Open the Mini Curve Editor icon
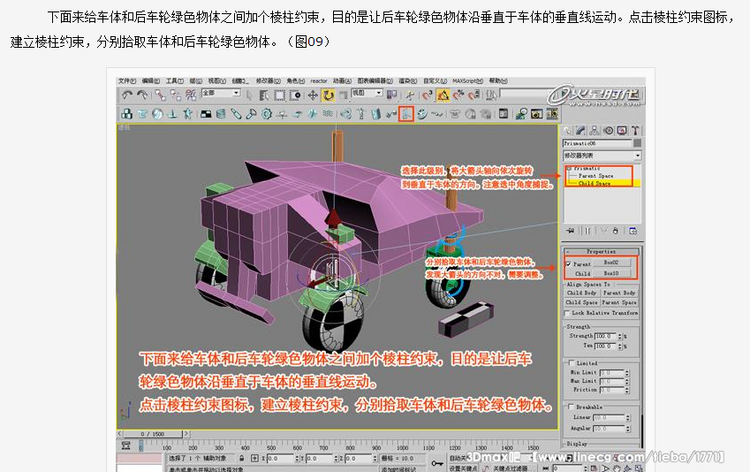Image resolution: width=750 pixels, height=472 pixels. coord(126,446)
